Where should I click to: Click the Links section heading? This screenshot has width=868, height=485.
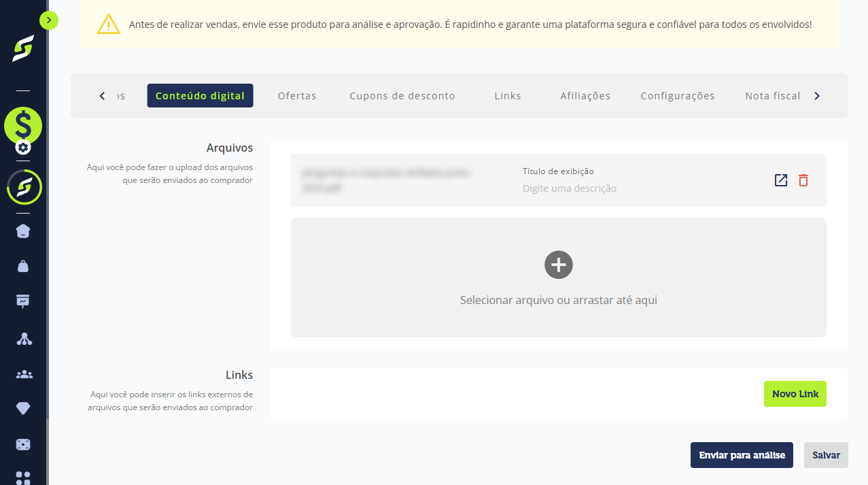pos(239,375)
